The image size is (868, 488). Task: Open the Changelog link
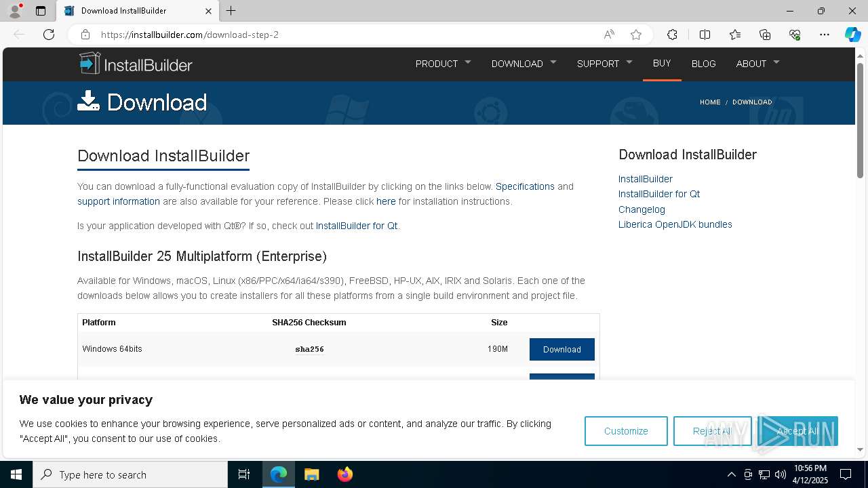tap(642, 209)
